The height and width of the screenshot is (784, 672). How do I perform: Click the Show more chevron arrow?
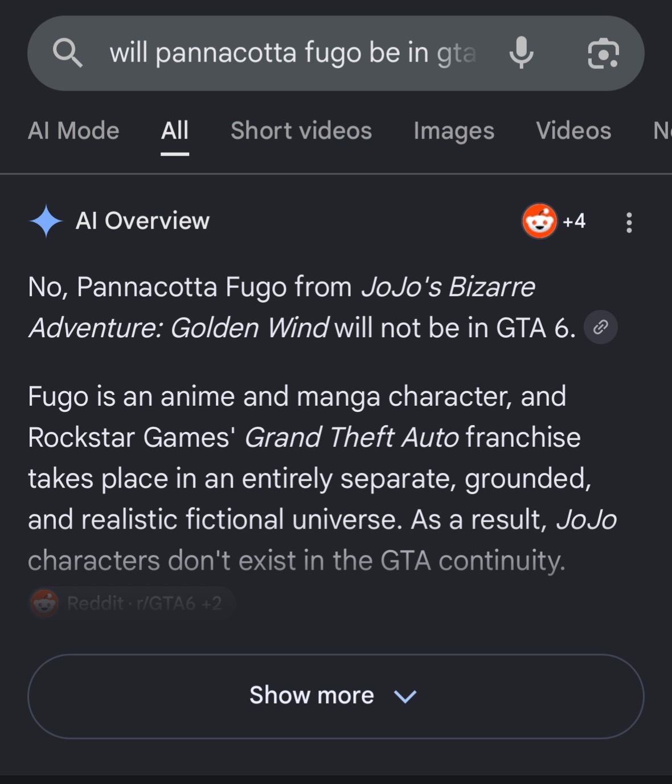click(405, 696)
